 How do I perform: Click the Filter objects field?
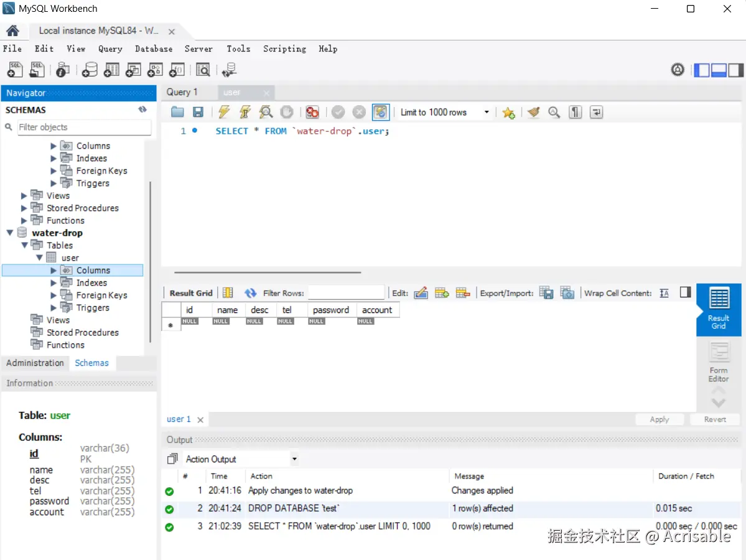point(84,128)
